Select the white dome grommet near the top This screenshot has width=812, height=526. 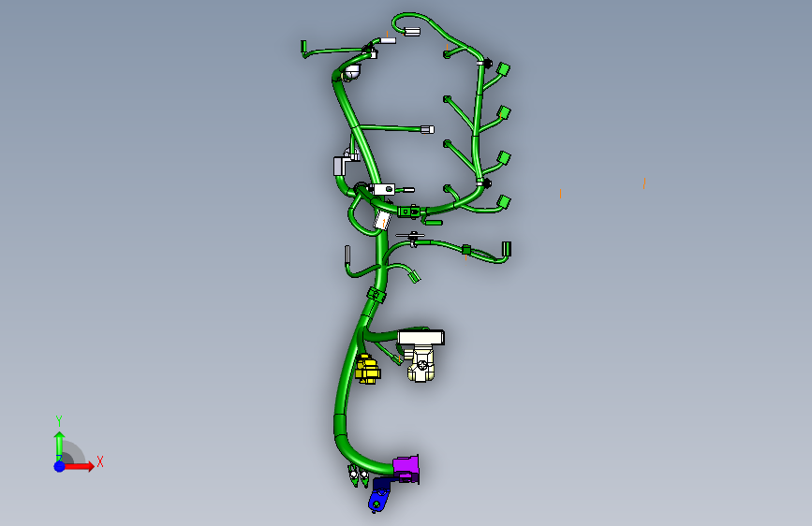click(353, 73)
